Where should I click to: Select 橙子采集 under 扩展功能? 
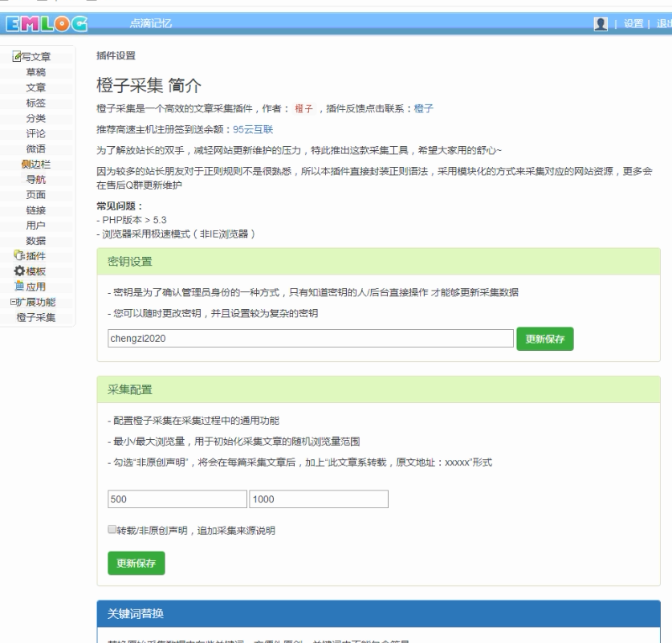click(x=38, y=316)
